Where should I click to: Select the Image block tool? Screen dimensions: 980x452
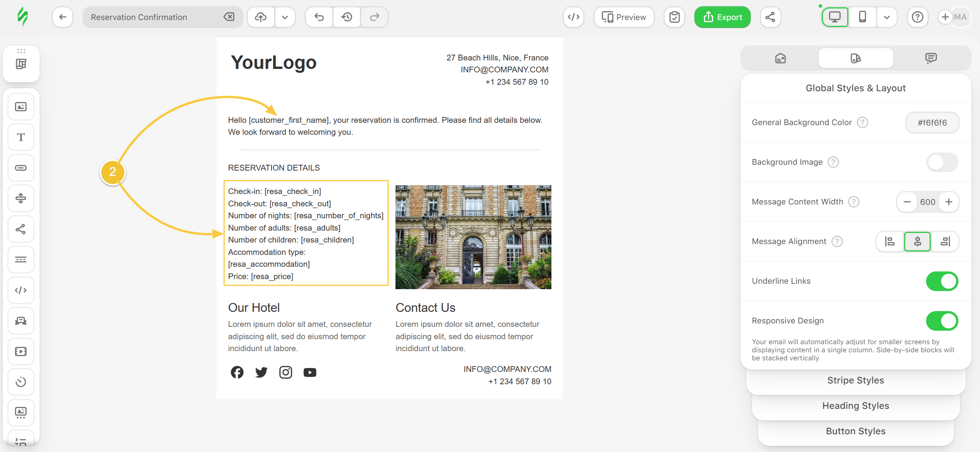(21, 107)
